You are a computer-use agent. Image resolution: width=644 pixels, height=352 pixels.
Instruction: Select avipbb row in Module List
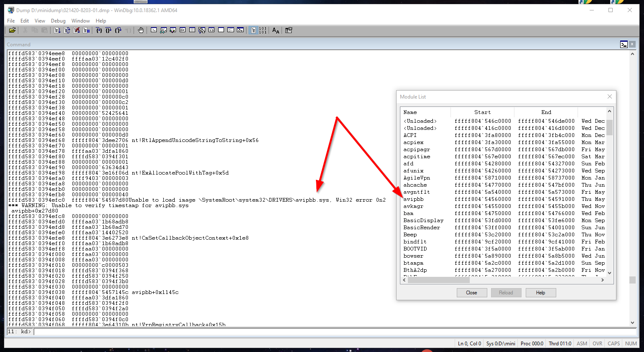504,199
